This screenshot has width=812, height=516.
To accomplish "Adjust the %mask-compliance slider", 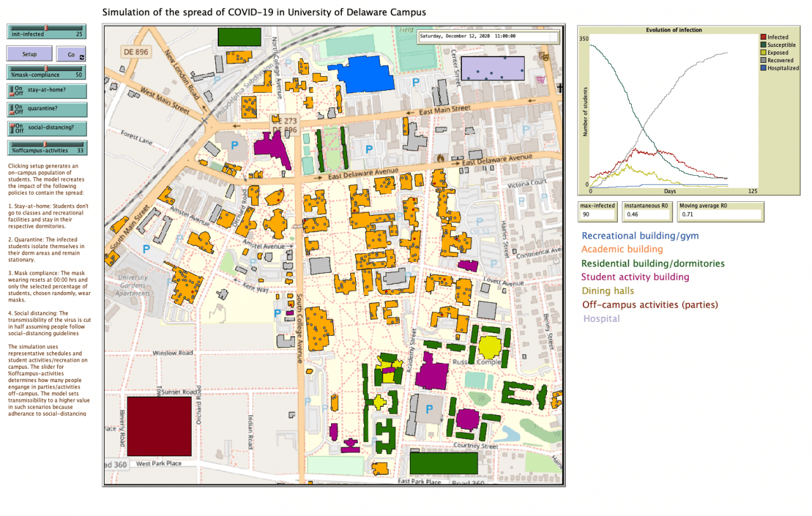I will [46, 72].
